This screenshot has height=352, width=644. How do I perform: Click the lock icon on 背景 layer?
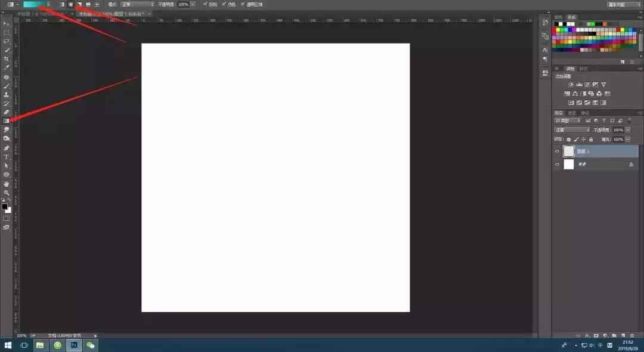(631, 165)
